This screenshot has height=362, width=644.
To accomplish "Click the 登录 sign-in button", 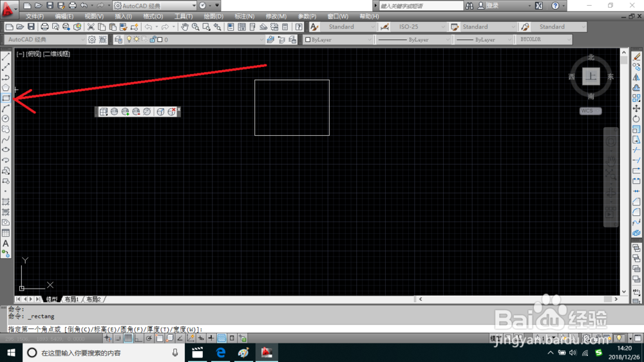I will [492, 6].
